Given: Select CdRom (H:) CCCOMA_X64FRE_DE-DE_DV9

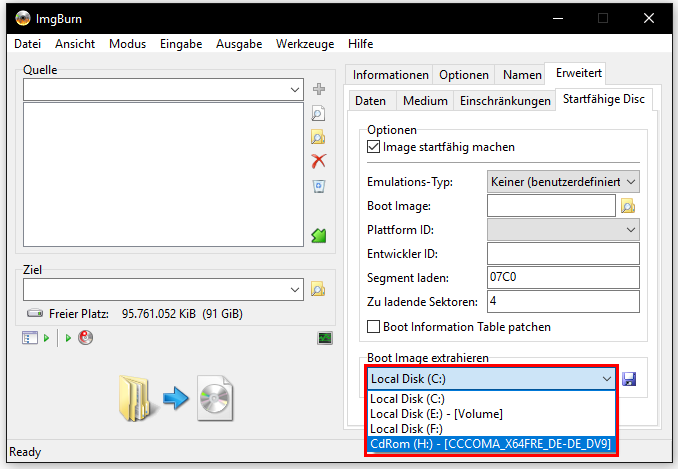Looking at the screenshot, I should pyautogui.click(x=491, y=444).
